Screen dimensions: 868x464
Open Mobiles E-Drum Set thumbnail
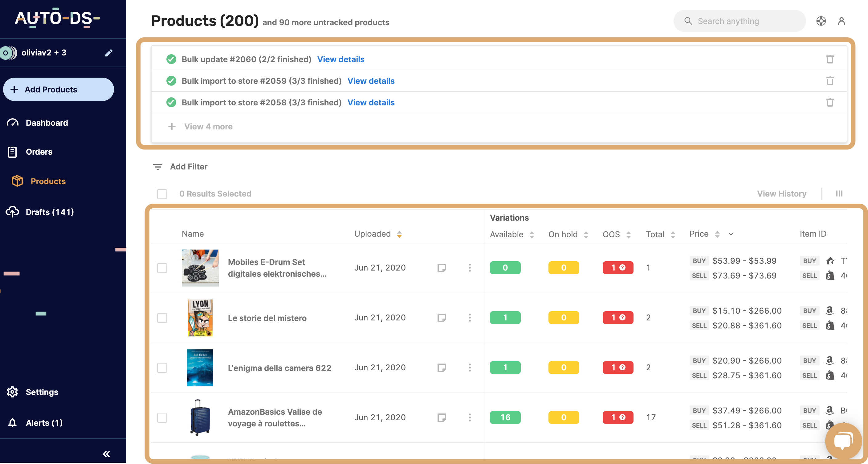(x=200, y=268)
